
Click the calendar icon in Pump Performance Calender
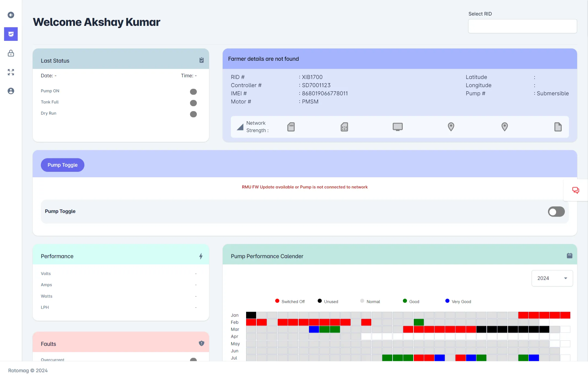[569, 256]
